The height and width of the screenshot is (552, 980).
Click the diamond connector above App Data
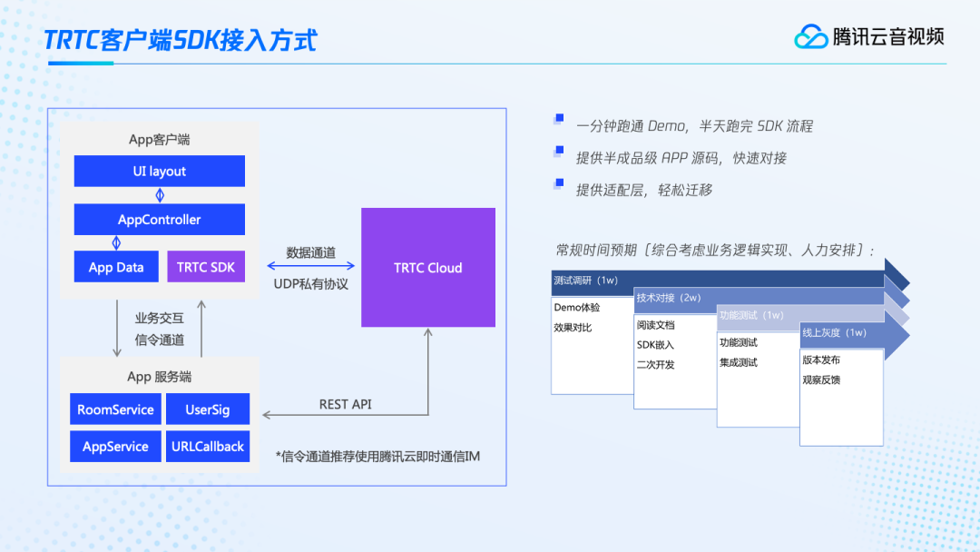click(x=116, y=242)
